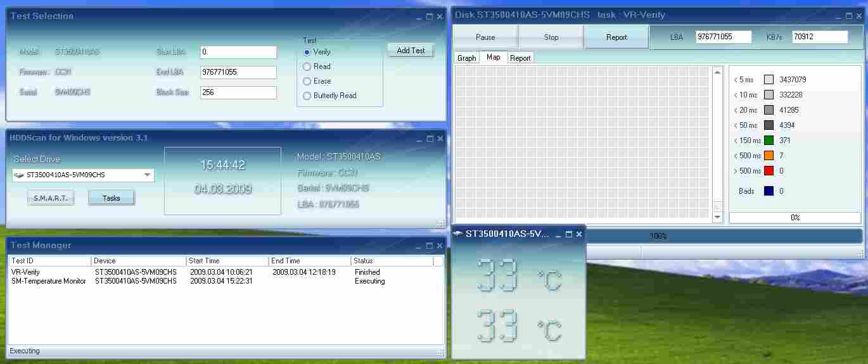Image resolution: width=868 pixels, height=364 pixels.
Task: Click the LBA value field in the disk window
Action: 724,37
